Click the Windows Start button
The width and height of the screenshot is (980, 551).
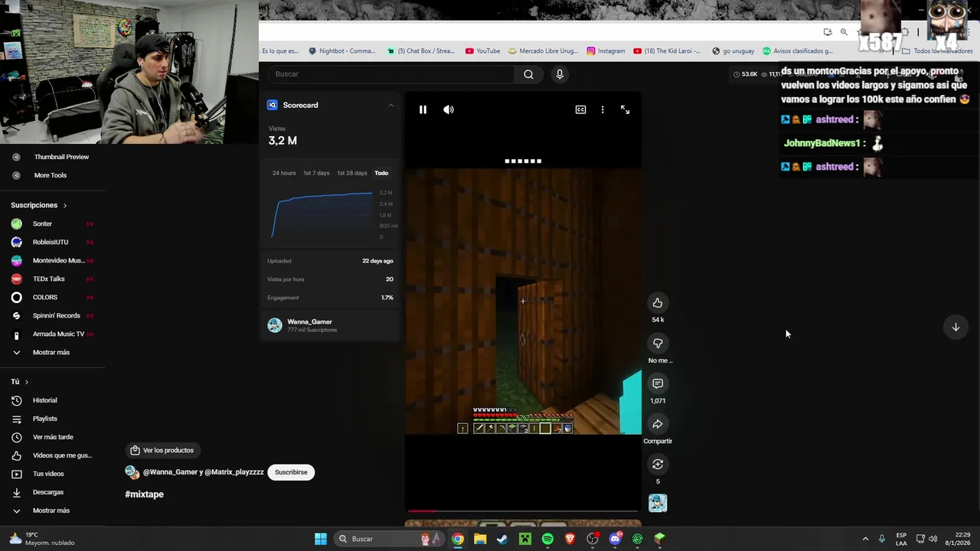[321, 539]
